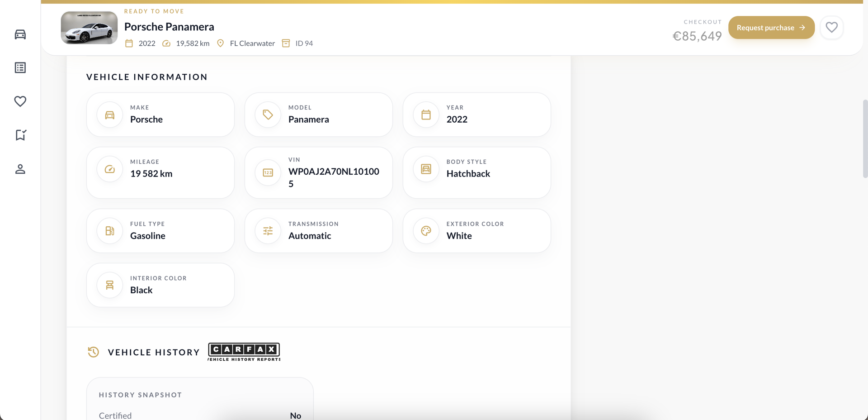Click the Automatic transmission value
Viewport: 868px width, 420px height.
(x=310, y=236)
